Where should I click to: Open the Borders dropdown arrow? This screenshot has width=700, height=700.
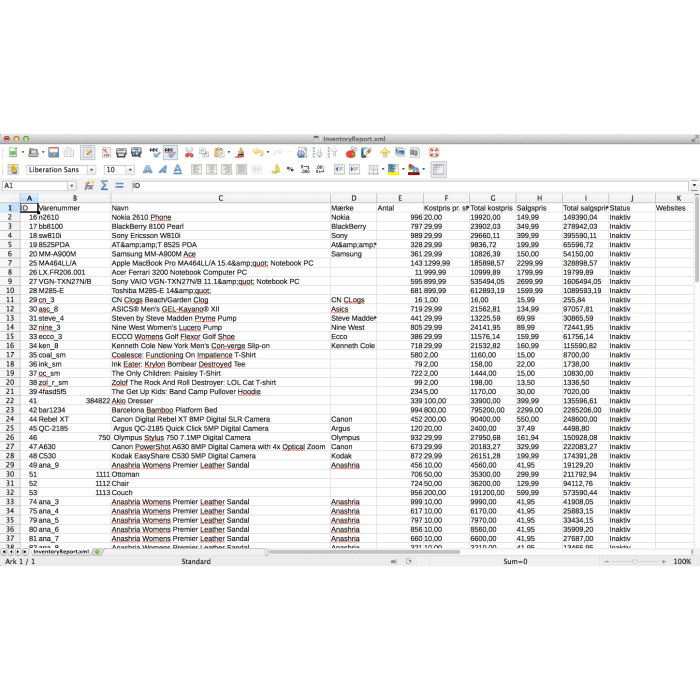(x=383, y=170)
